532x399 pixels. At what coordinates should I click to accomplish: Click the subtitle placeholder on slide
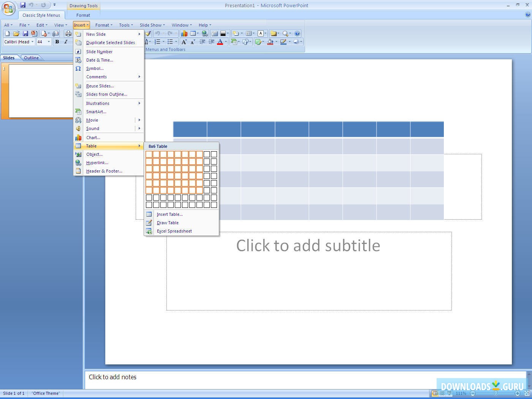click(309, 271)
